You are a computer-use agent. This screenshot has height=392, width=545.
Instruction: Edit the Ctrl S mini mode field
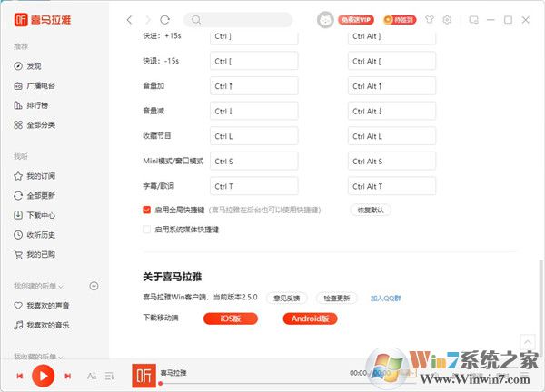tap(253, 161)
